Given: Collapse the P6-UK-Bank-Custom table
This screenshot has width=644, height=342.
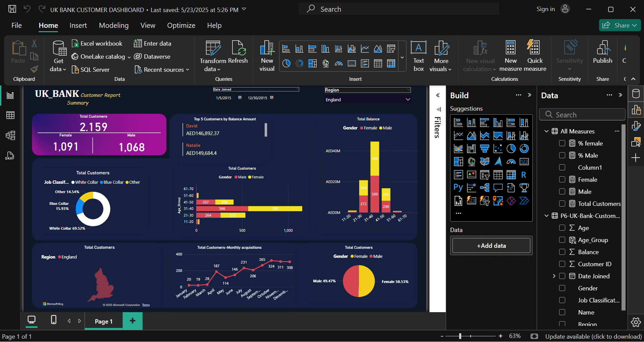Looking at the screenshot, I should (546, 216).
